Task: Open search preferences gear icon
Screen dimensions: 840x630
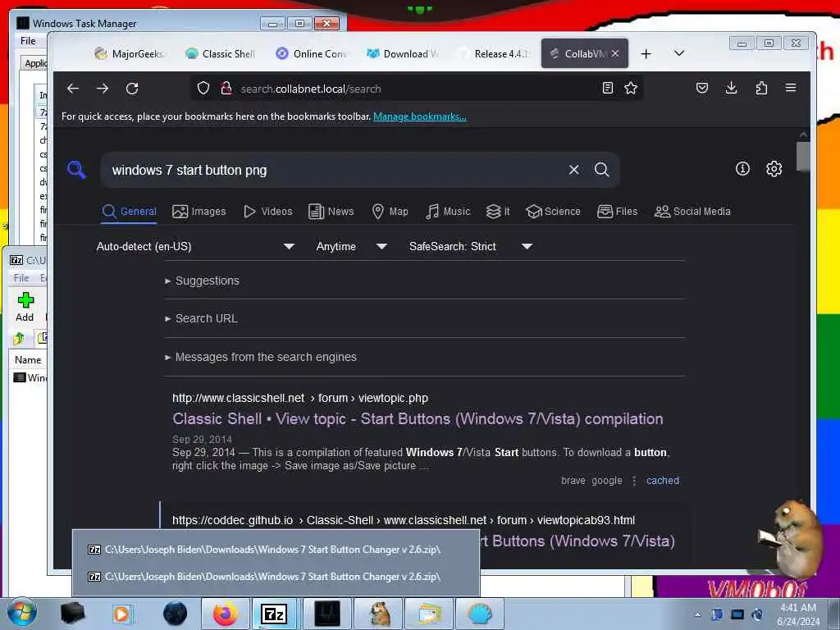Action: click(774, 169)
